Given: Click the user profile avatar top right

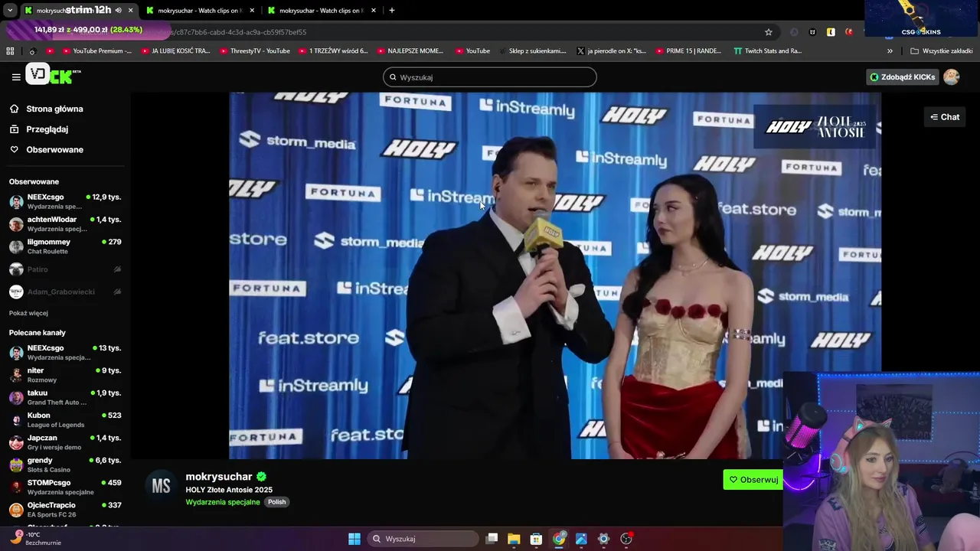Looking at the screenshot, I should (x=952, y=77).
